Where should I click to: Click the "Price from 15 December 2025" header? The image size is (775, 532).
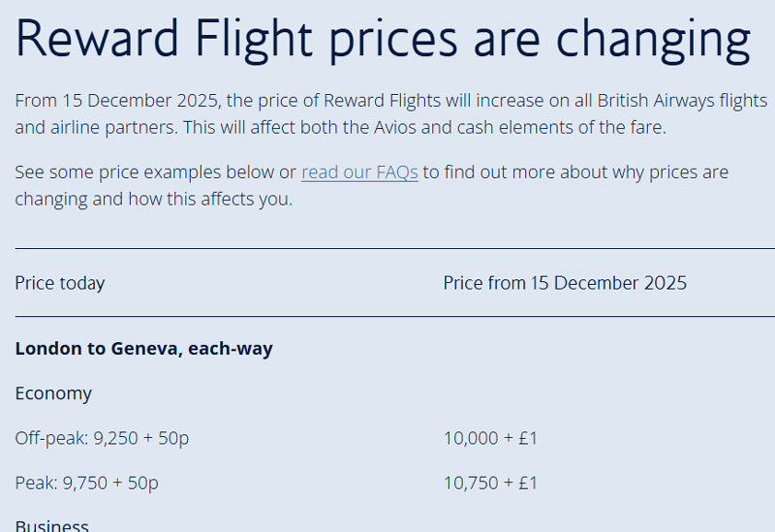click(565, 283)
